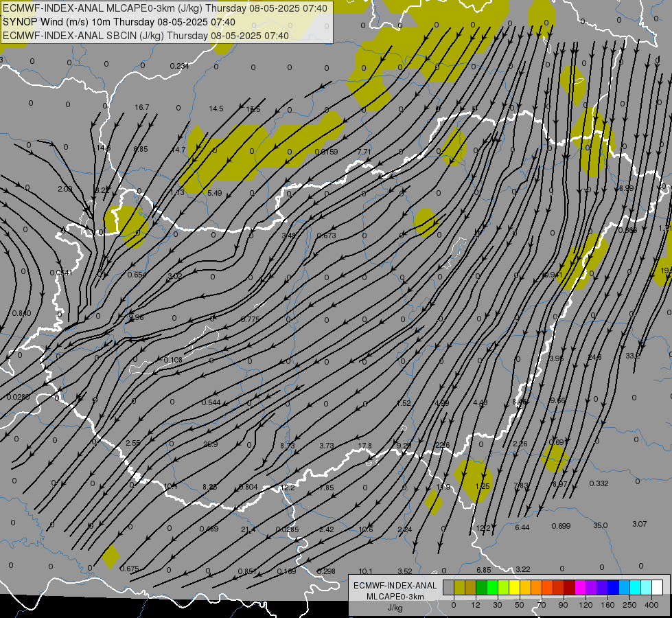Click the map value 0.0285
672x618 pixels.
(288, 529)
